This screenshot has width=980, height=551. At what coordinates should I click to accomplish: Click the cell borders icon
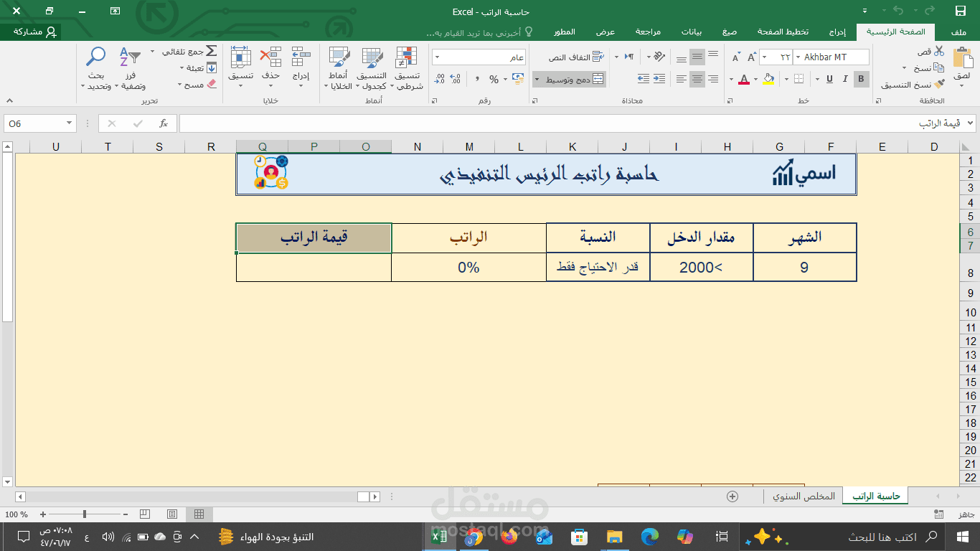(798, 79)
